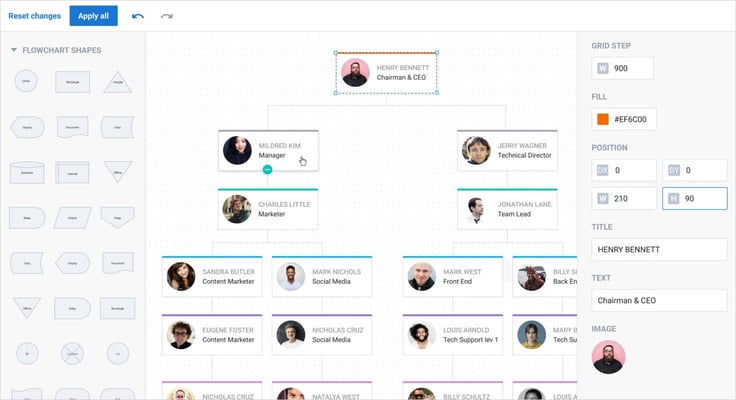Click the Undo arrow icon
736x400 pixels.
click(138, 16)
